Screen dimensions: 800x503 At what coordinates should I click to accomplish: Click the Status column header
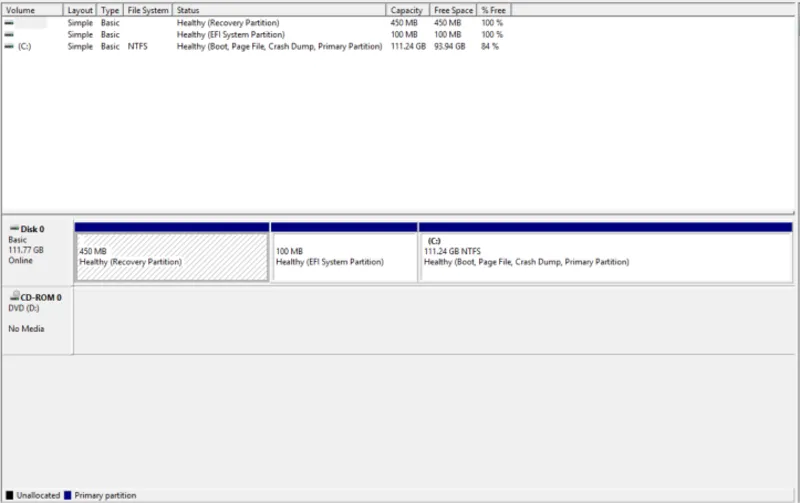278,10
